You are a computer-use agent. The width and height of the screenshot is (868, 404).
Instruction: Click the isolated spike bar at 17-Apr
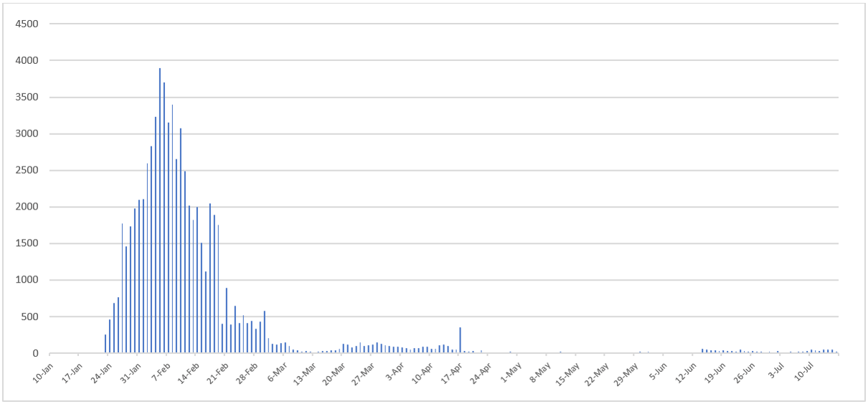point(460,341)
